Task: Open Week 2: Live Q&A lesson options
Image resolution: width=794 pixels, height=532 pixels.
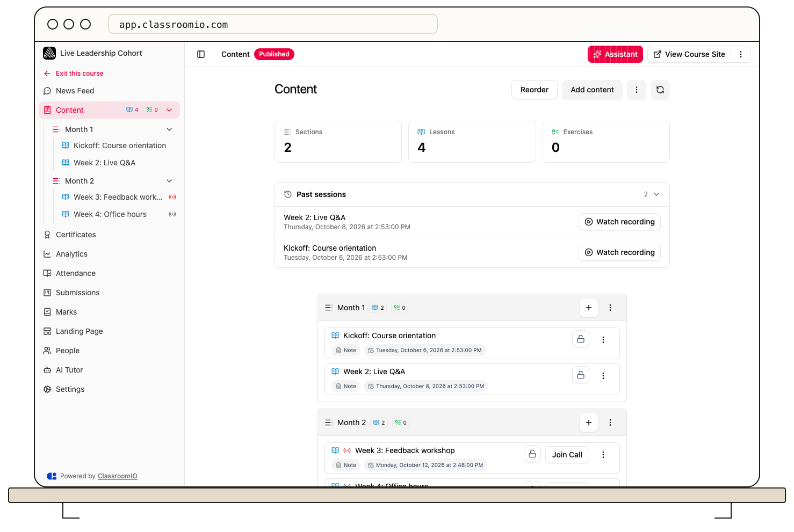Action: click(603, 376)
